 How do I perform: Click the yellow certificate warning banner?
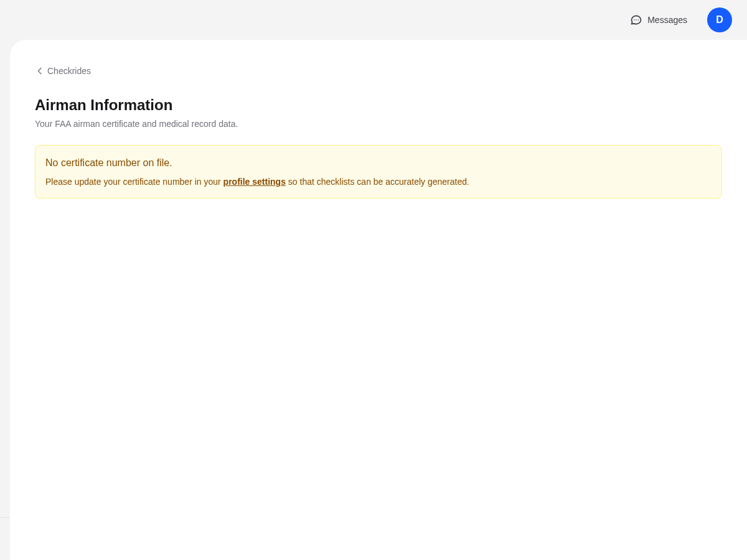click(x=378, y=172)
